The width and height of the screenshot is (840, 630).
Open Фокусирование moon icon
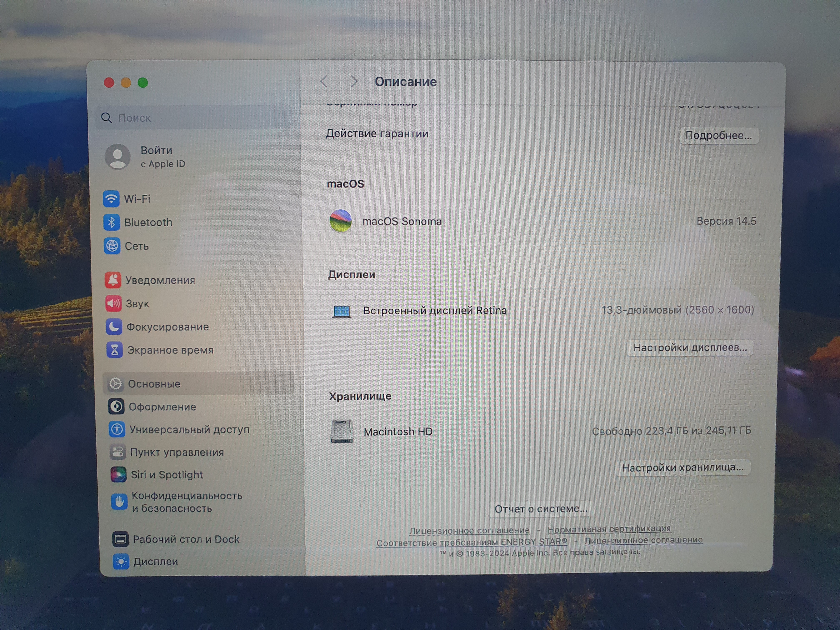[114, 327]
